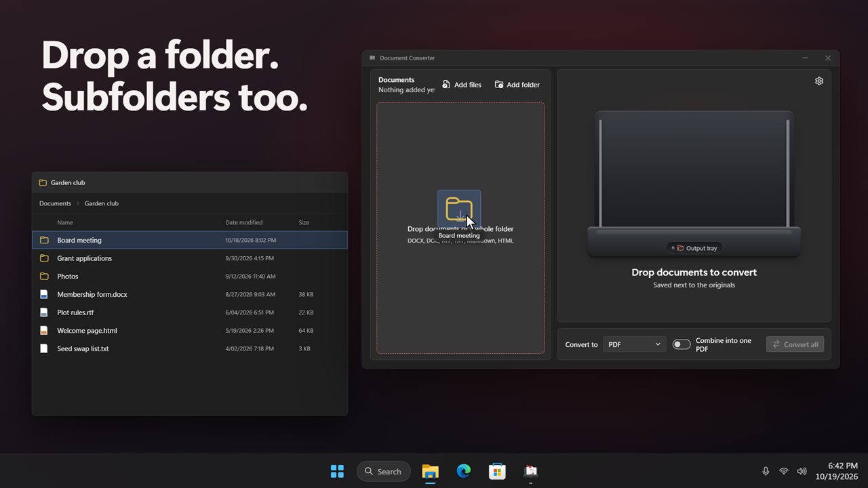This screenshot has height=488, width=868.
Task: Open the Output tray folder chip
Action: coord(694,248)
